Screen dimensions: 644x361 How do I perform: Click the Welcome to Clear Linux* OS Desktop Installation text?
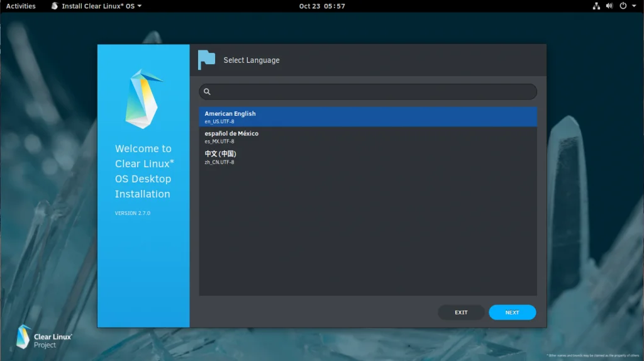pos(144,171)
